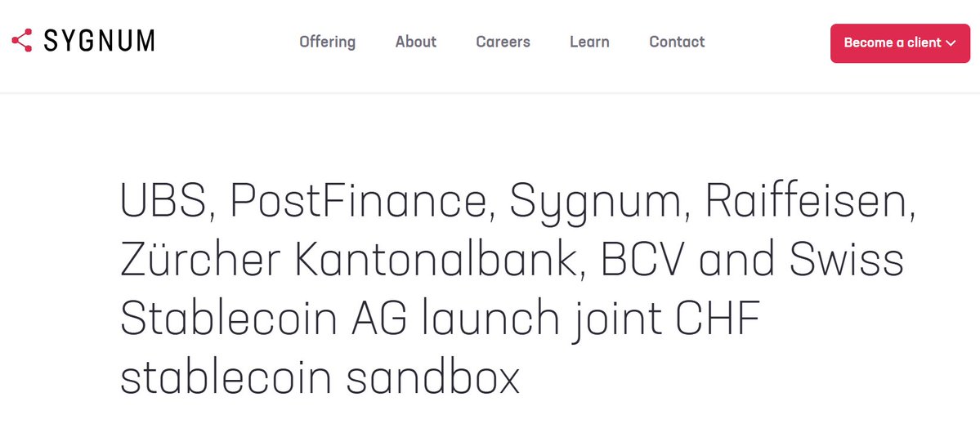Go to the About page
This screenshot has width=980, height=424.
tap(415, 42)
